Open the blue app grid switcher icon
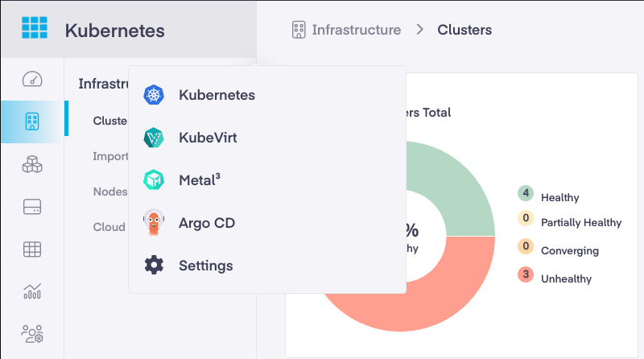Viewport: 644px width, 359px height. point(35,27)
